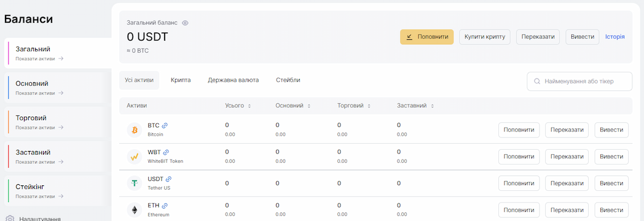Viewport: 644px width, 221px height.
Task: Click the top Переказати button
Action: click(x=538, y=36)
